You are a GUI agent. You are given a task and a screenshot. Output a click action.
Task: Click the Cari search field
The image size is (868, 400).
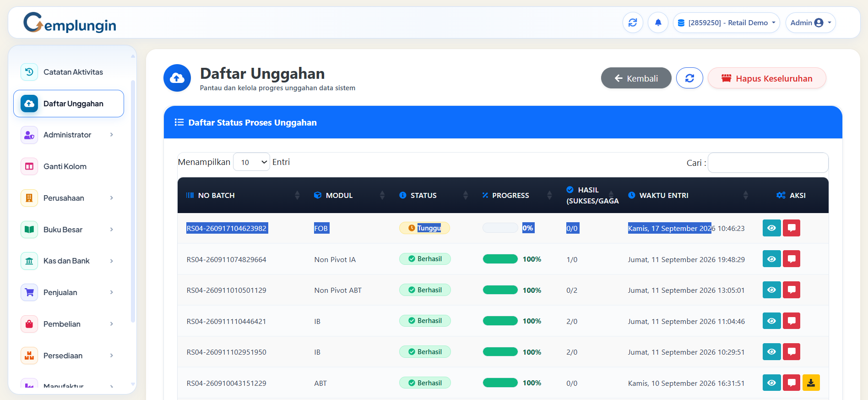(x=768, y=163)
